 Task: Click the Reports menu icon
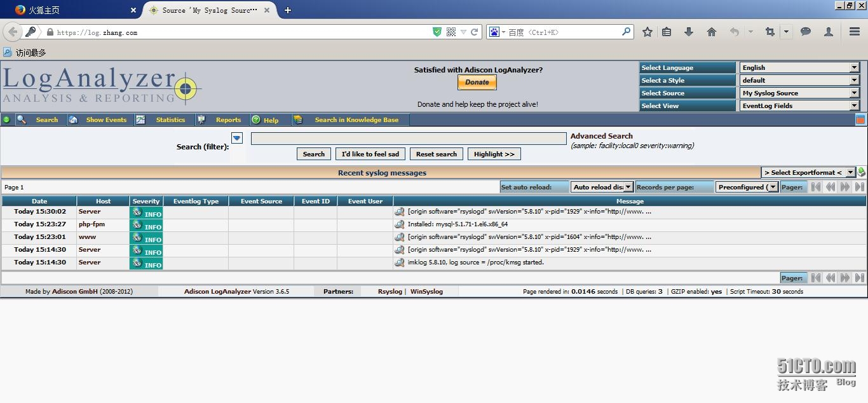coord(201,120)
